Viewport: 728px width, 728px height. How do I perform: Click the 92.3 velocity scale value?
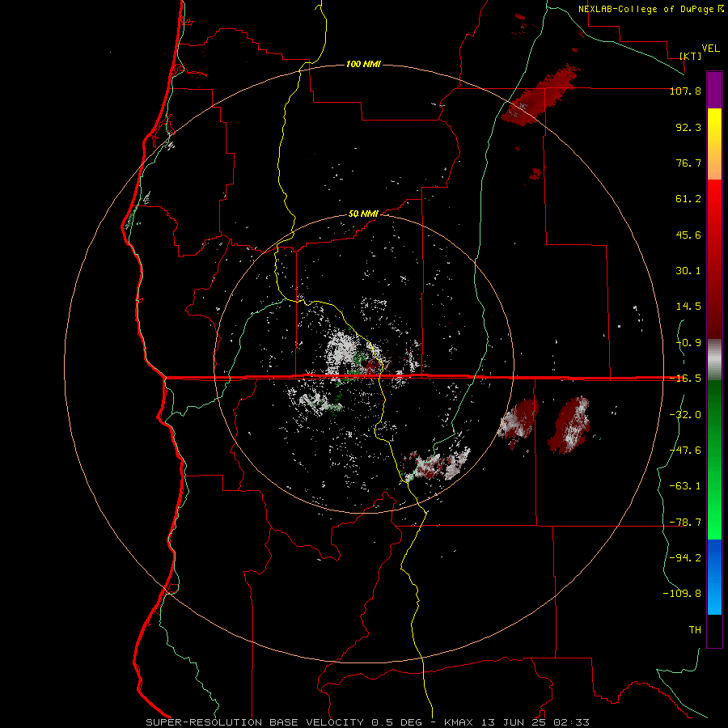click(x=688, y=127)
